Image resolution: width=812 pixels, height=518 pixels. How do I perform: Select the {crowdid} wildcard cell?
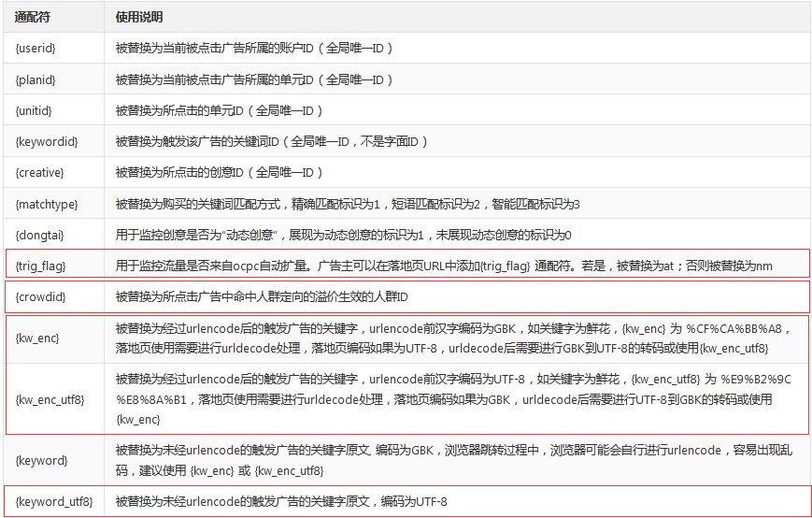pyautogui.click(x=40, y=297)
